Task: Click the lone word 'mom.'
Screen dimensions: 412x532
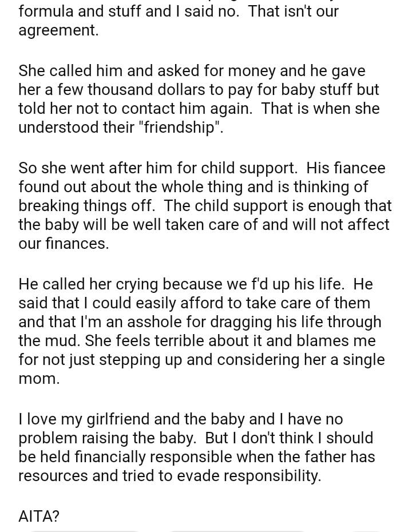Action: 39,378
